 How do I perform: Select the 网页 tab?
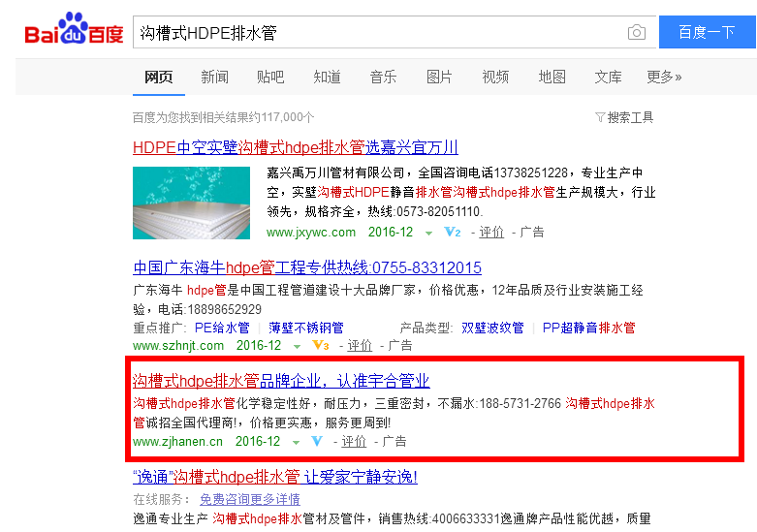[x=158, y=77]
